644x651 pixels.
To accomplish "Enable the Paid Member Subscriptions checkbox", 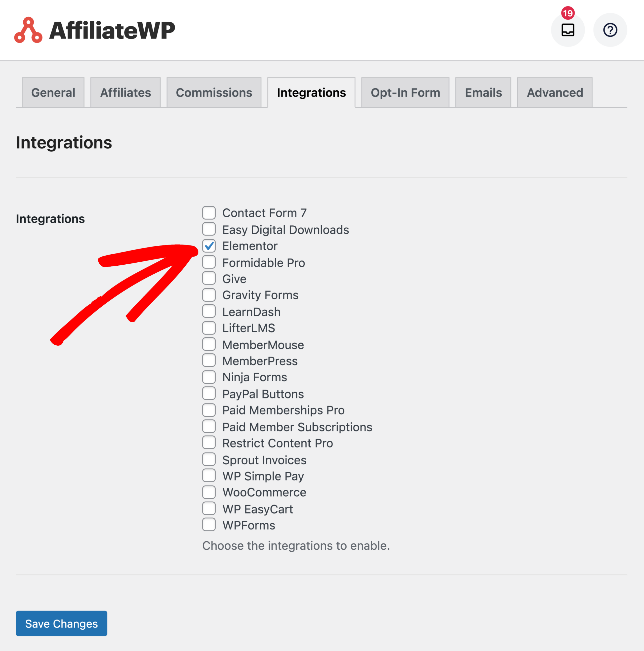I will pos(209,427).
